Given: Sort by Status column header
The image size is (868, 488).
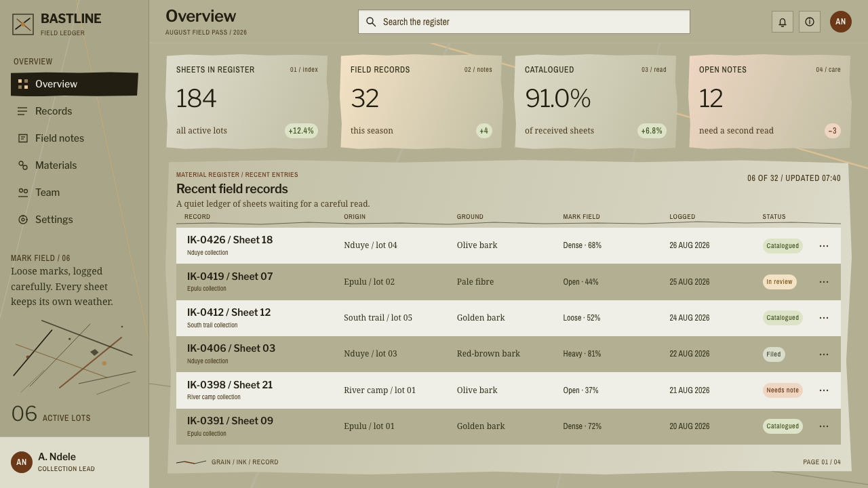Looking at the screenshot, I should 774,217.
